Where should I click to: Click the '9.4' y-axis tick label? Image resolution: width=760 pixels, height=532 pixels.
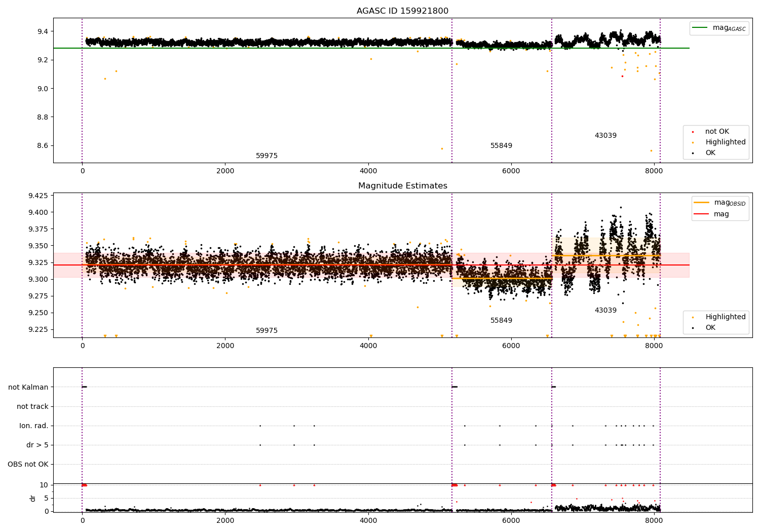click(x=43, y=31)
